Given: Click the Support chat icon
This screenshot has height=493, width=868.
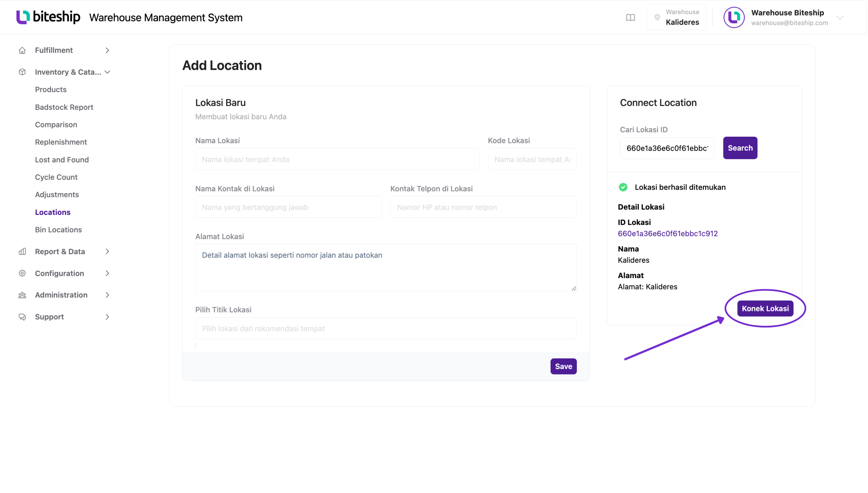Looking at the screenshot, I should [22, 317].
